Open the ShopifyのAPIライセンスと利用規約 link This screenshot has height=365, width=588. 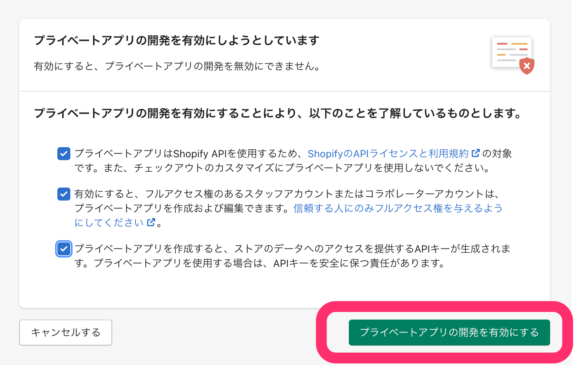388,154
